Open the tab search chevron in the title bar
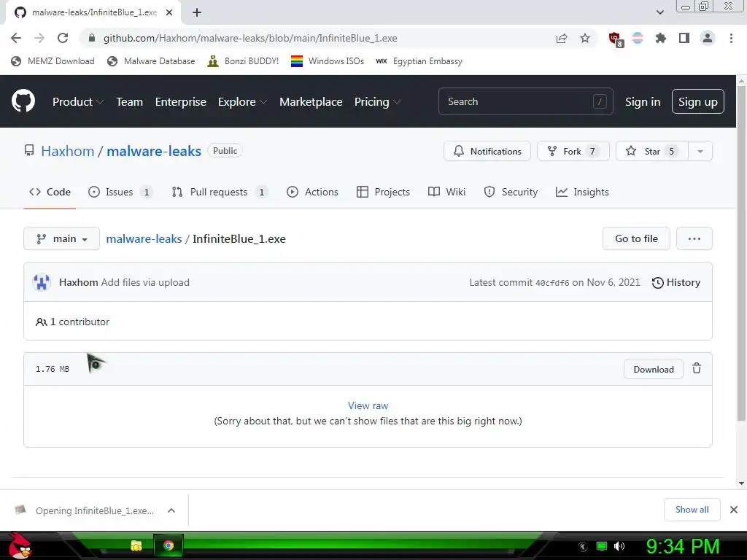 659,12
